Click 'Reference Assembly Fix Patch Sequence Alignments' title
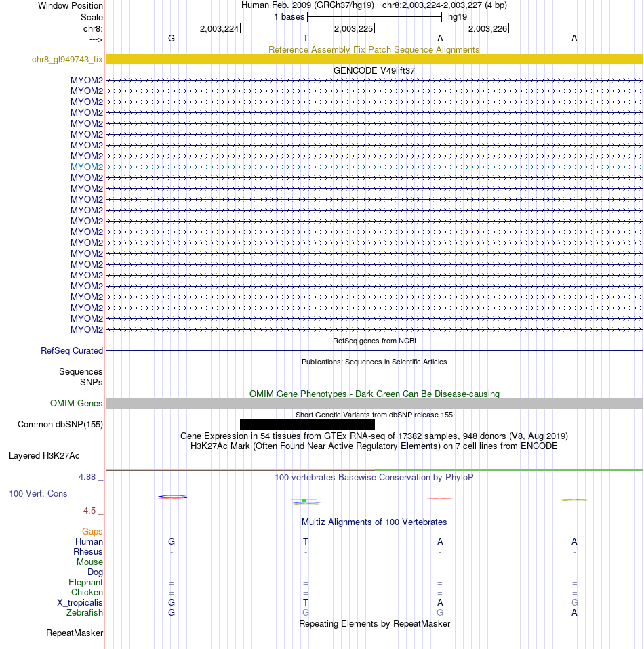644x649 pixels. point(374,49)
